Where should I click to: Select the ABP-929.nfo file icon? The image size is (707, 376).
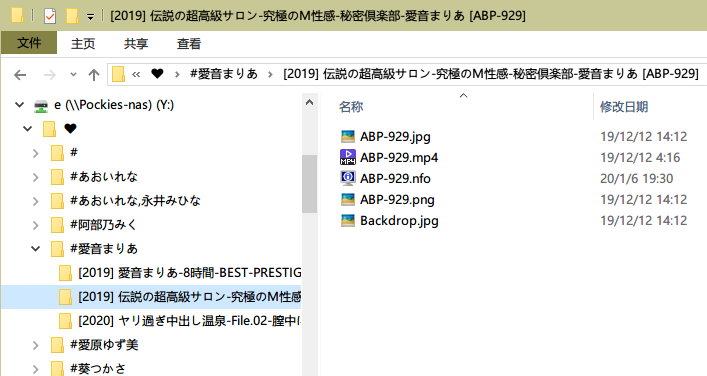[x=348, y=178]
